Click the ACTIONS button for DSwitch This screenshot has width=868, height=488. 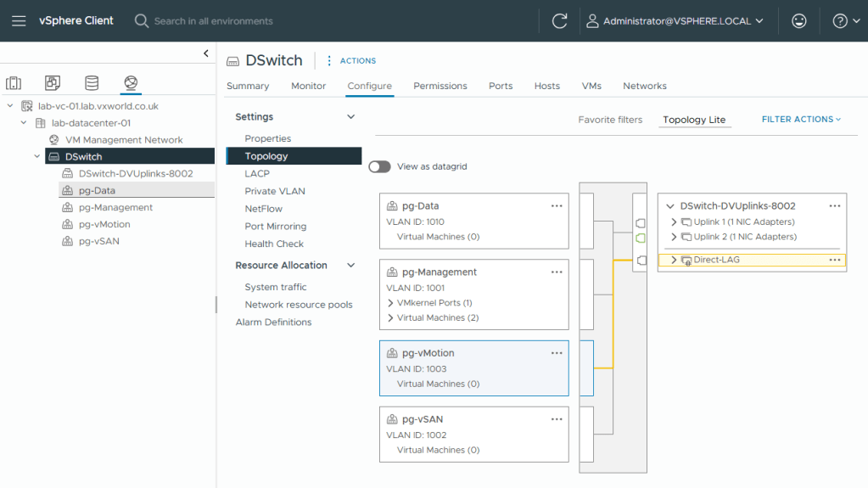point(351,61)
